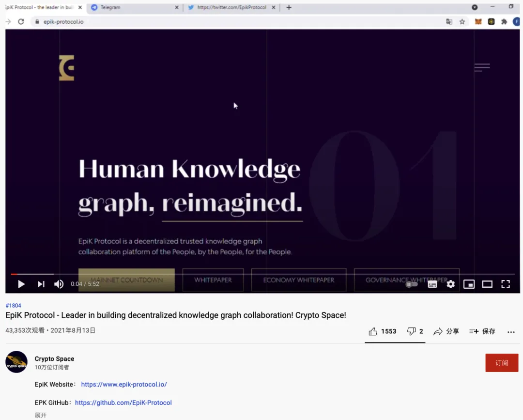
Task: Open the tab search dropdown circle
Action: [475, 7]
